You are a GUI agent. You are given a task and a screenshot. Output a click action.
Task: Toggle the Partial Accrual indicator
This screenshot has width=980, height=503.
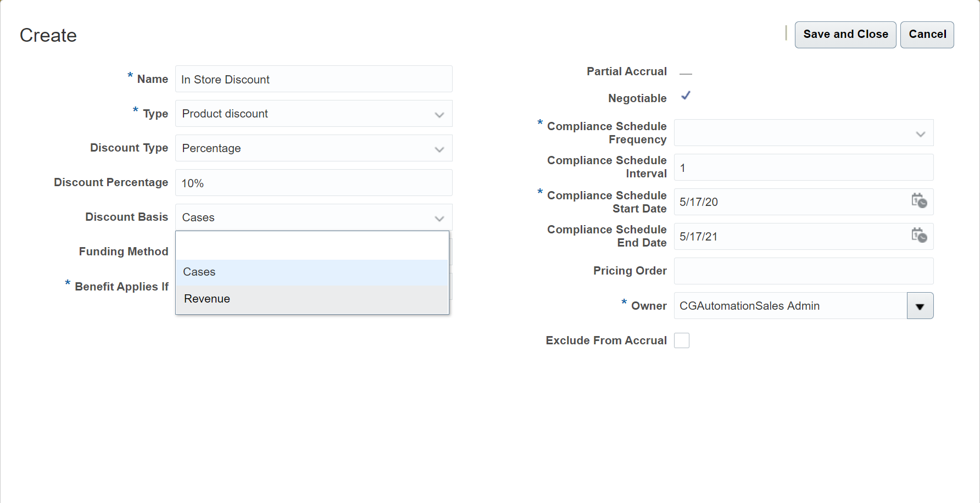[686, 73]
